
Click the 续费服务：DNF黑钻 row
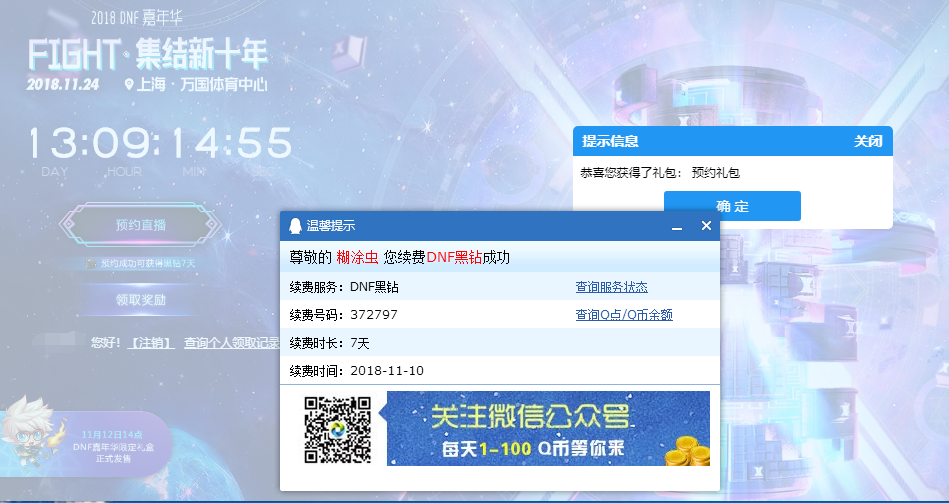(x=500, y=286)
